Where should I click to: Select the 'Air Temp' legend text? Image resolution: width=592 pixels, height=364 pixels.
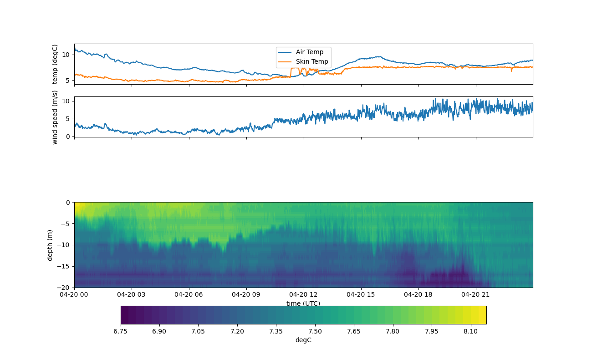coord(310,52)
